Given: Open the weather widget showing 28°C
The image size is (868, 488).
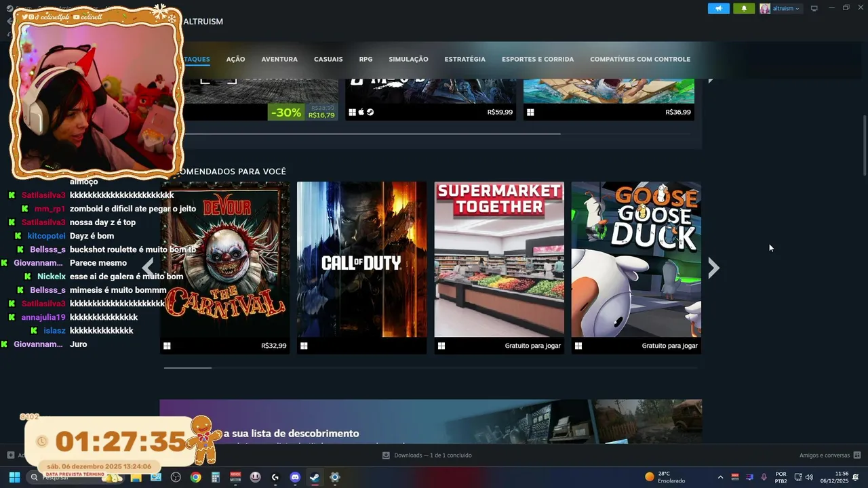Looking at the screenshot, I should coord(665,477).
